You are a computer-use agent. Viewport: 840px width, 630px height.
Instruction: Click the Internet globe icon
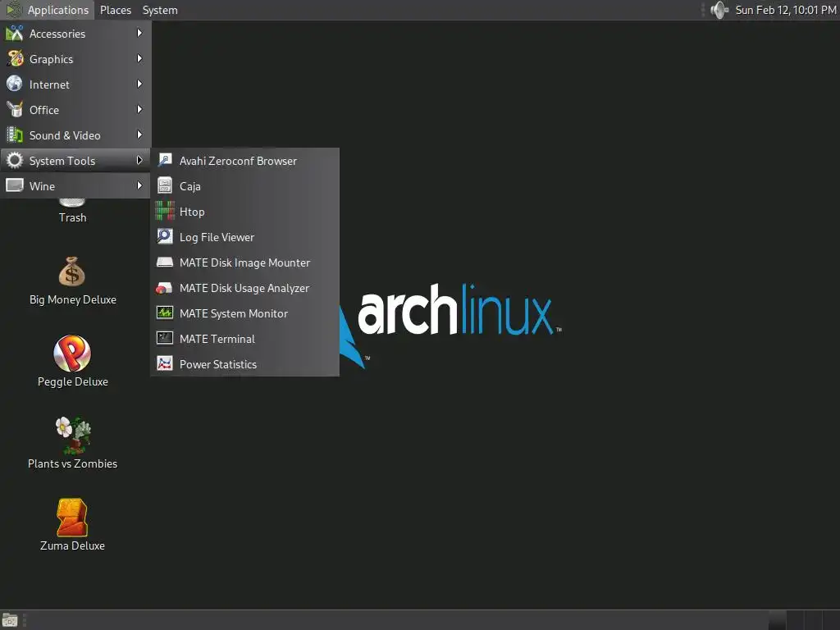click(15, 84)
